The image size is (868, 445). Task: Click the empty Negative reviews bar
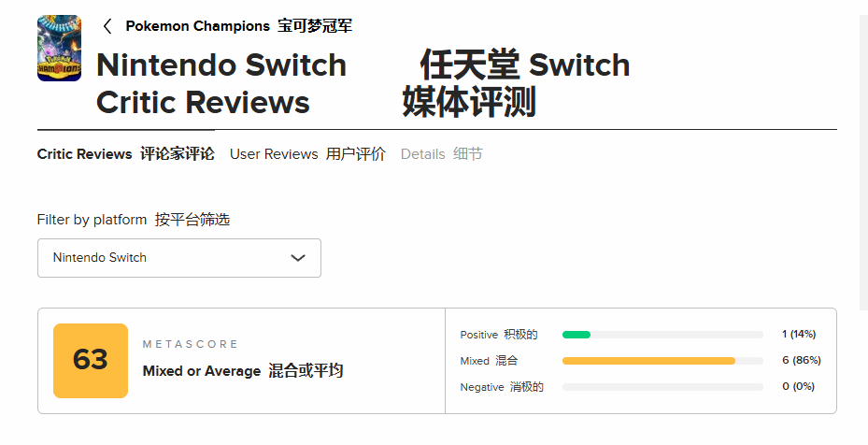[x=662, y=387]
